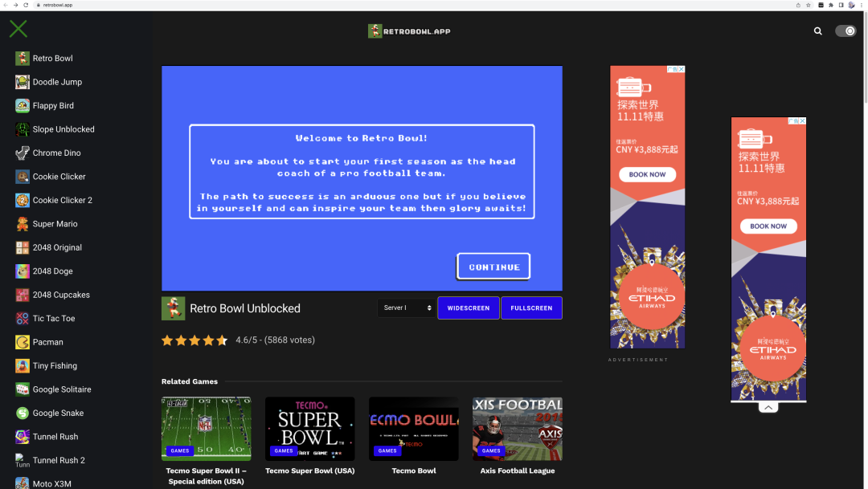The image size is (868, 489).
Task: Open Cookie Clicker 2 icon in sidebar
Action: point(23,200)
